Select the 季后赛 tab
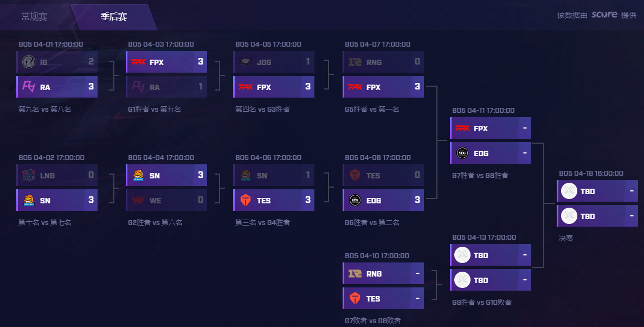 coord(114,17)
